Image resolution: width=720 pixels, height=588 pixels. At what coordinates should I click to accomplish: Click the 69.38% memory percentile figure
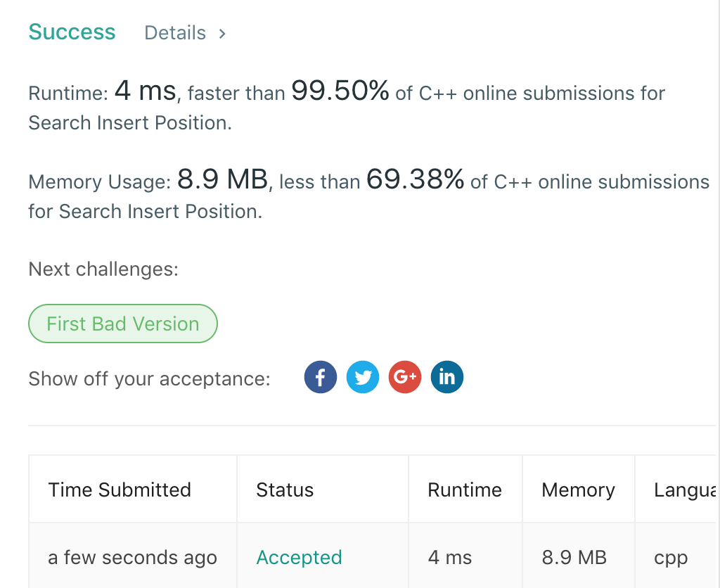[x=415, y=180]
